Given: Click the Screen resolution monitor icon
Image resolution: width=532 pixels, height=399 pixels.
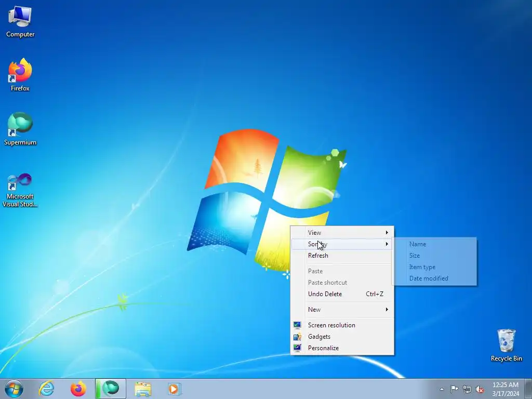Looking at the screenshot, I should [297, 325].
